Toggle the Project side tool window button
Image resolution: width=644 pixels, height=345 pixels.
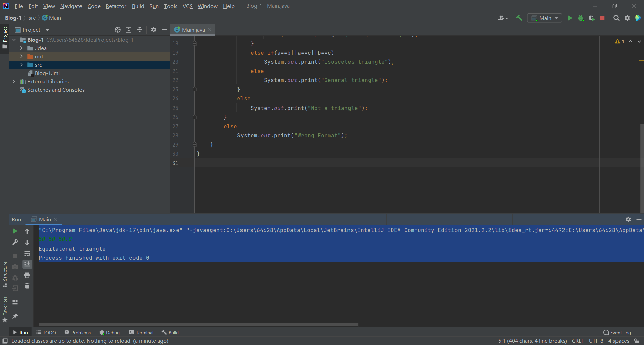point(5,38)
